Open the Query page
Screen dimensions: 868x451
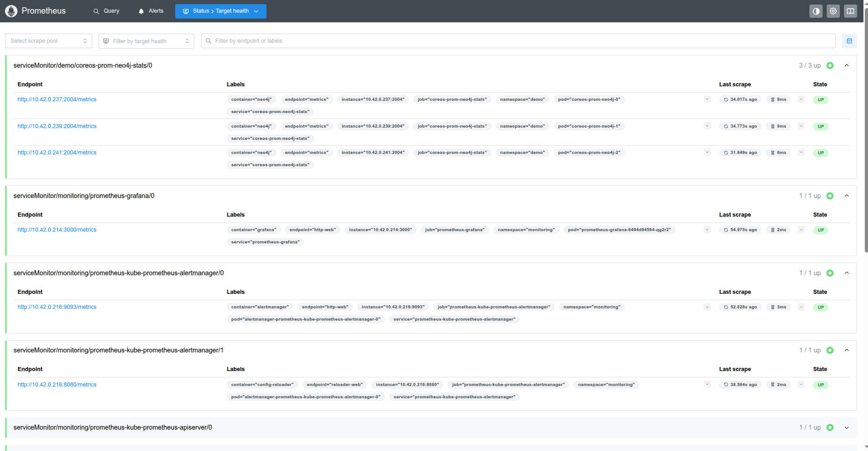(106, 11)
